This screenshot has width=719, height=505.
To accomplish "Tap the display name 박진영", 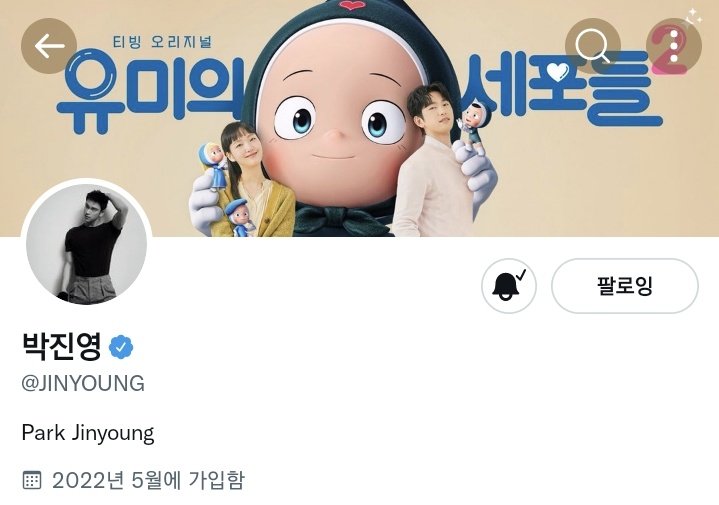I will (x=61, y=346).
